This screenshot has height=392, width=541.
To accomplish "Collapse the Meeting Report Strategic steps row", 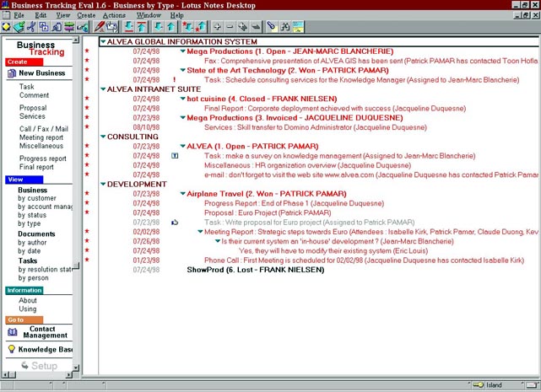I will pyautogui.click(x=200, y=232).
